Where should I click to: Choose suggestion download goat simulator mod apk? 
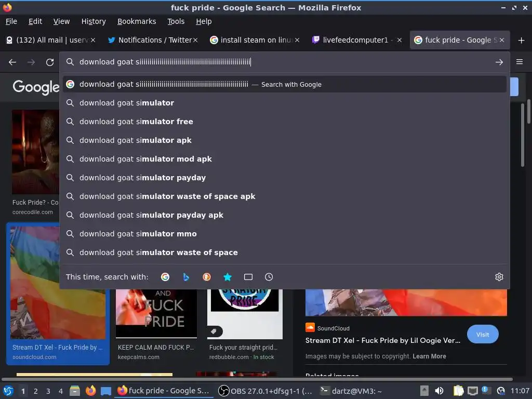284,159
